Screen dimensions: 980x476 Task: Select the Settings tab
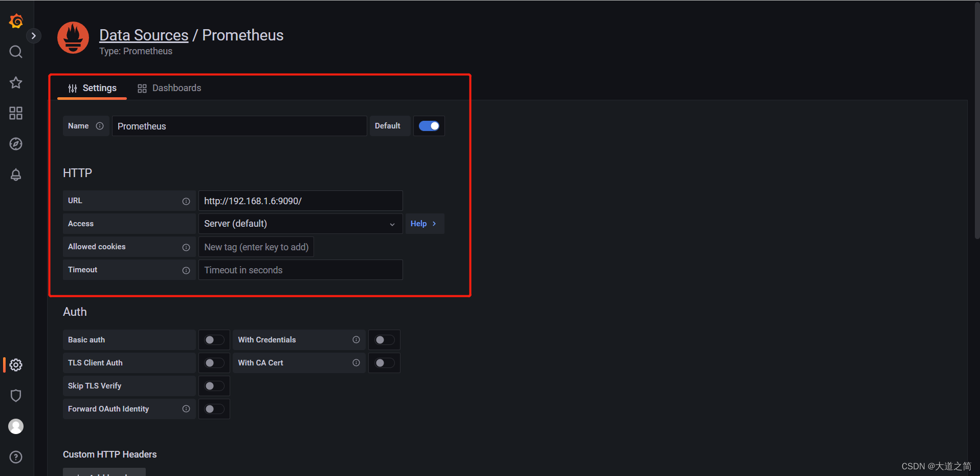tap(99, 88)
